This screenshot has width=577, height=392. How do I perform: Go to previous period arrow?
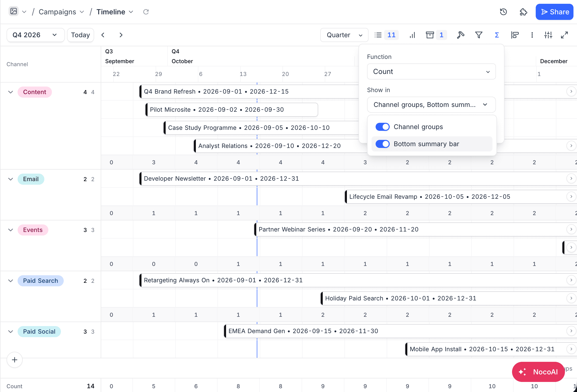click(103, 35)
